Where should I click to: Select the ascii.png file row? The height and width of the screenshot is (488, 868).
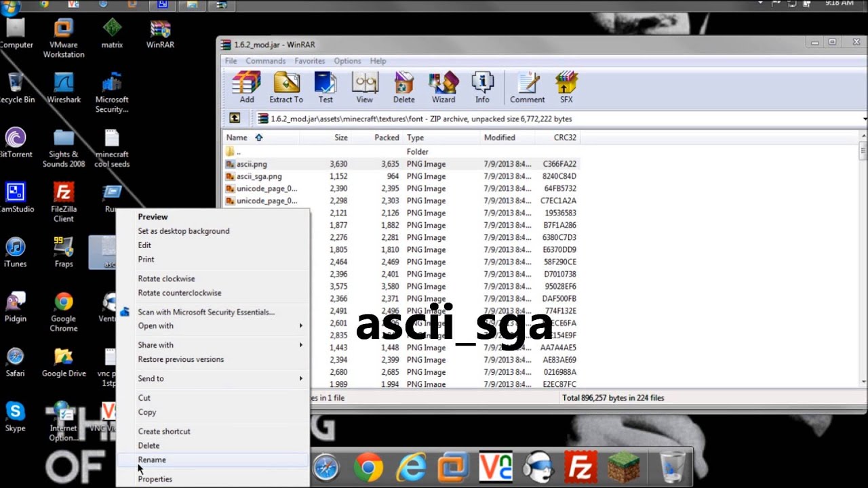click(x=401, y=164)
